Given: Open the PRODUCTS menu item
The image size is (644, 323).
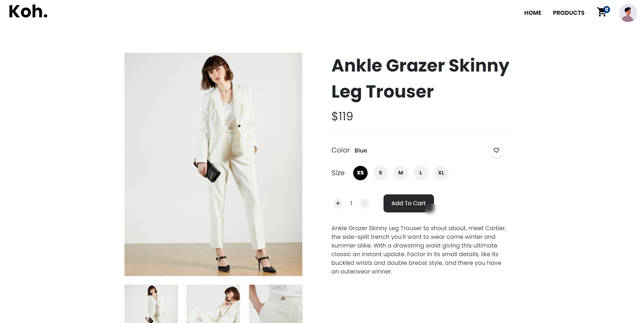Looking at the screenshot, I should 569,13.
